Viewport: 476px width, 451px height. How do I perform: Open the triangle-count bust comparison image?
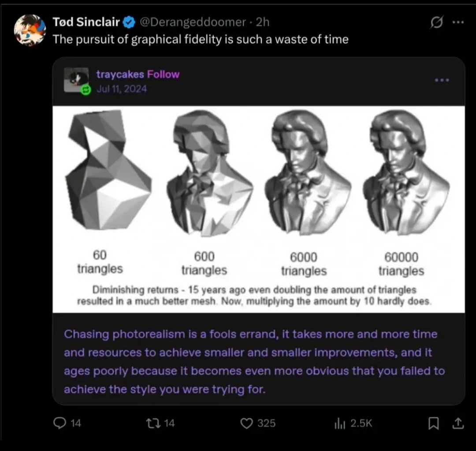click(x=259, y=209)
